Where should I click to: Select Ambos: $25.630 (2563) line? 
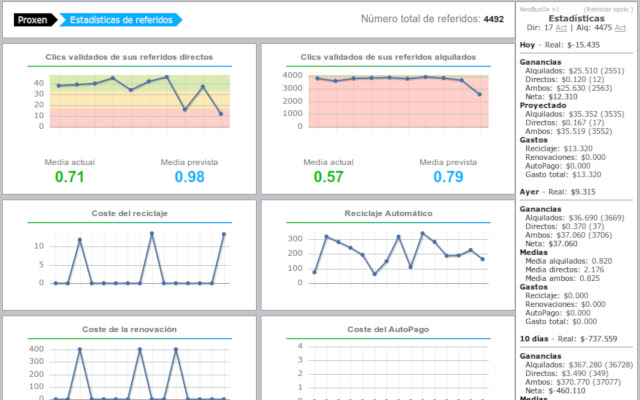coord(569,88)
